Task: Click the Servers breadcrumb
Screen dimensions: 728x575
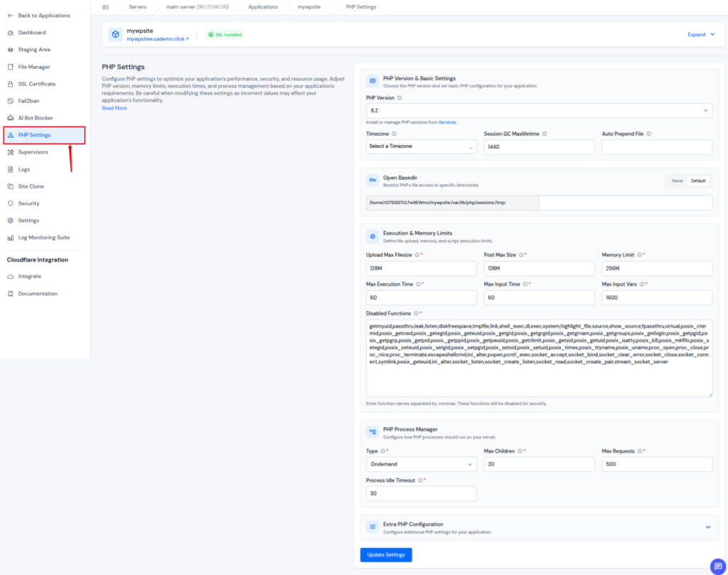Action: point(138,6)
